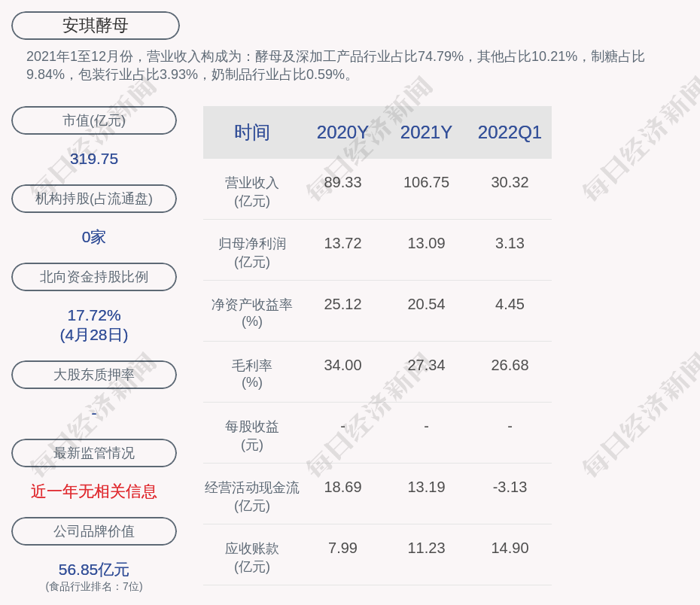Click the 106.75 revenue value for 2021Y
This screenshot has width=700, height=605.
[x=426, y=182]
